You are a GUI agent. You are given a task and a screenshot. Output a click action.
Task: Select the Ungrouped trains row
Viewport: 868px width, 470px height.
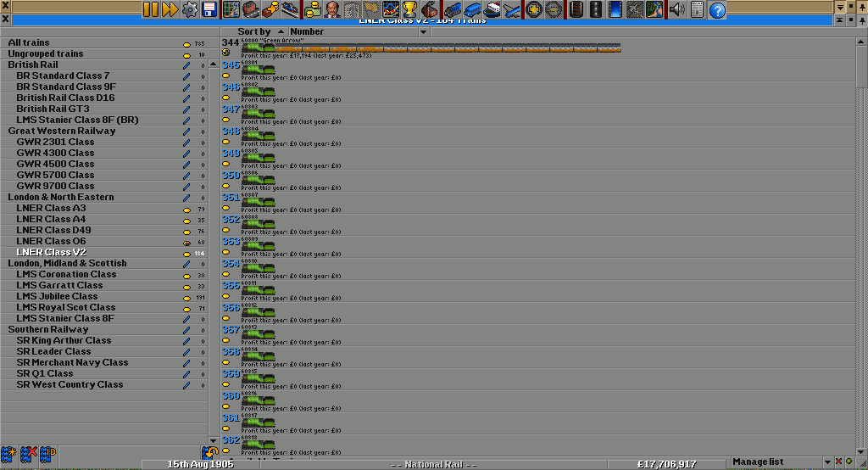[104, 53]
